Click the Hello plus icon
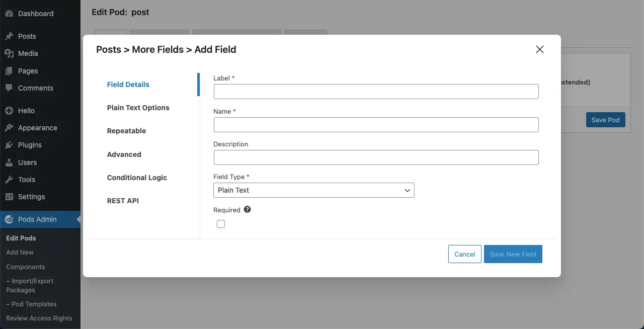644x329 pixels. tap(9, 111)
